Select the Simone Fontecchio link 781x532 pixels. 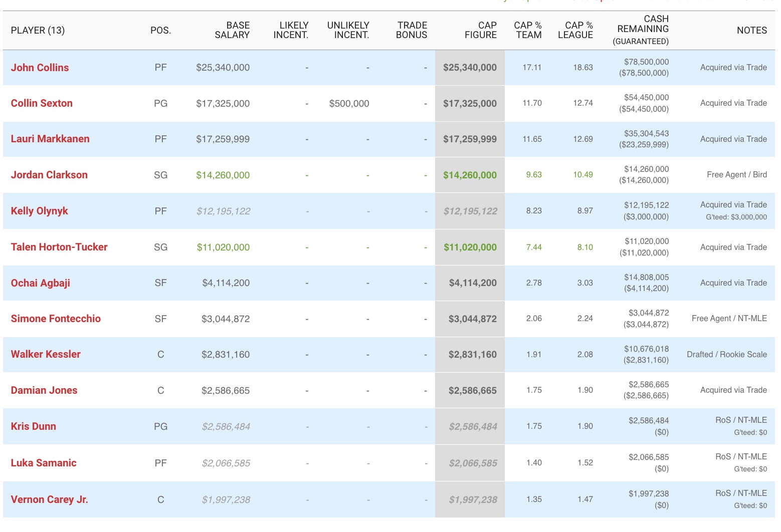pyautogui.click(x=56, y=319)
